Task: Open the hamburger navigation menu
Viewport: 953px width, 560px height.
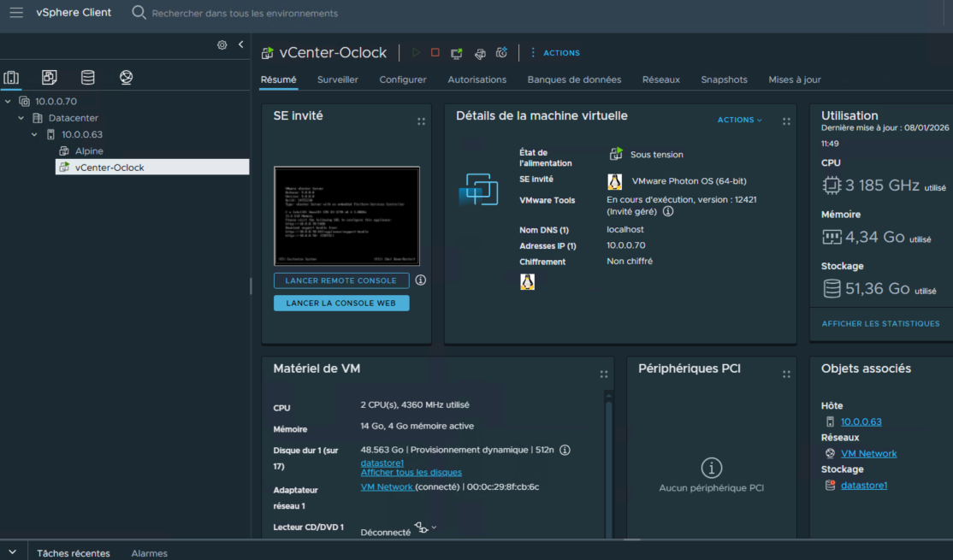Action: (x=16, y=13)
